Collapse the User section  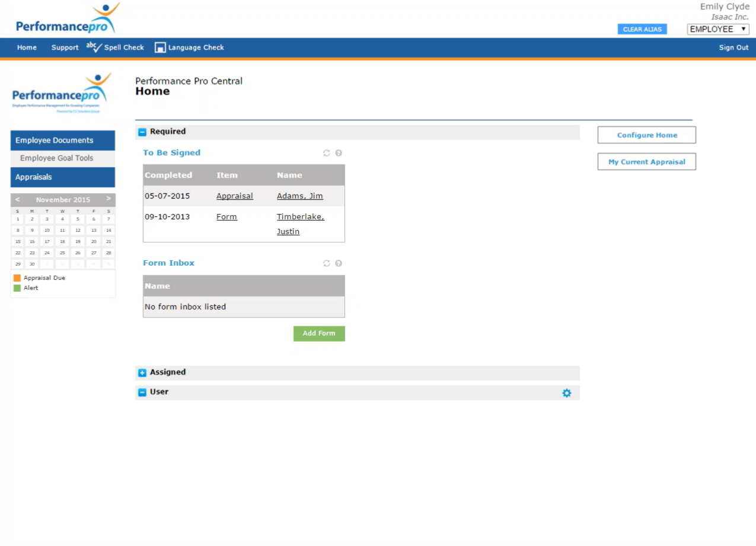tap(142, 392)
